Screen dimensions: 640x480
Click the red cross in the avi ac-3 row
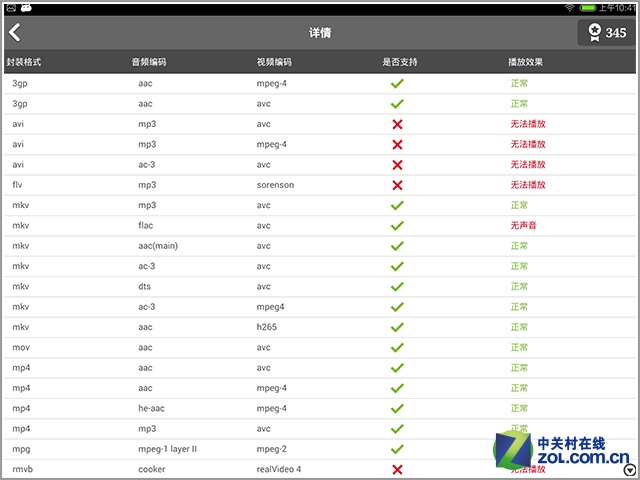pos(397,165)
